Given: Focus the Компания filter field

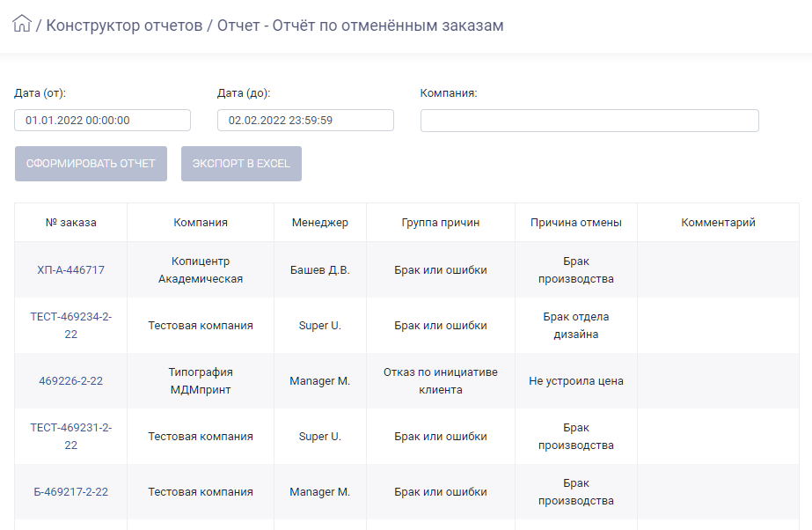Looking at the screenshot, I should tap(589, 121).
